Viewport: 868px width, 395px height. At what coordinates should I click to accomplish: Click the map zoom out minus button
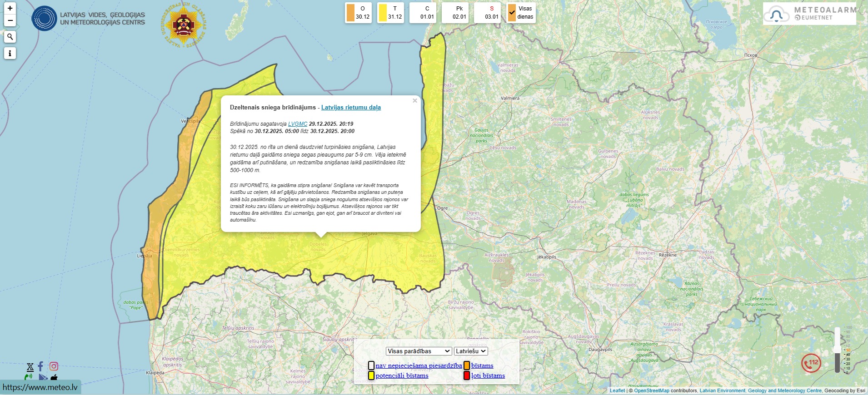point(10,20)
